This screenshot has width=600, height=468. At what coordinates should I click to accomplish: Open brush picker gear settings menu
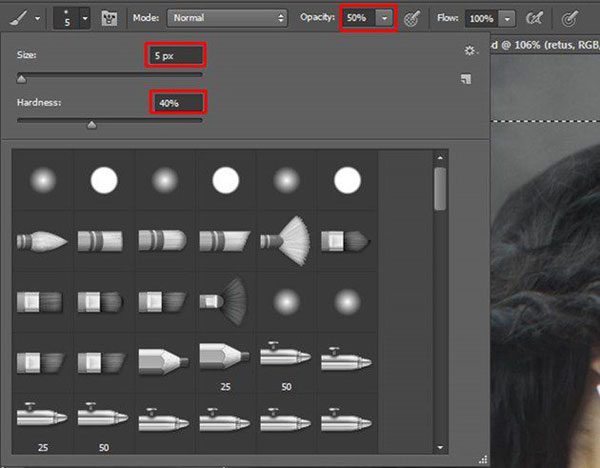click(470, 50)
